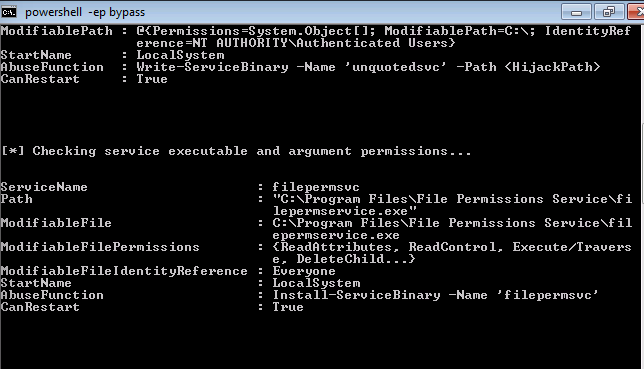This screenshot has height=369, width=644.
Task: Click the "DeleteChild..." permission text
Action: coord(352,259)
